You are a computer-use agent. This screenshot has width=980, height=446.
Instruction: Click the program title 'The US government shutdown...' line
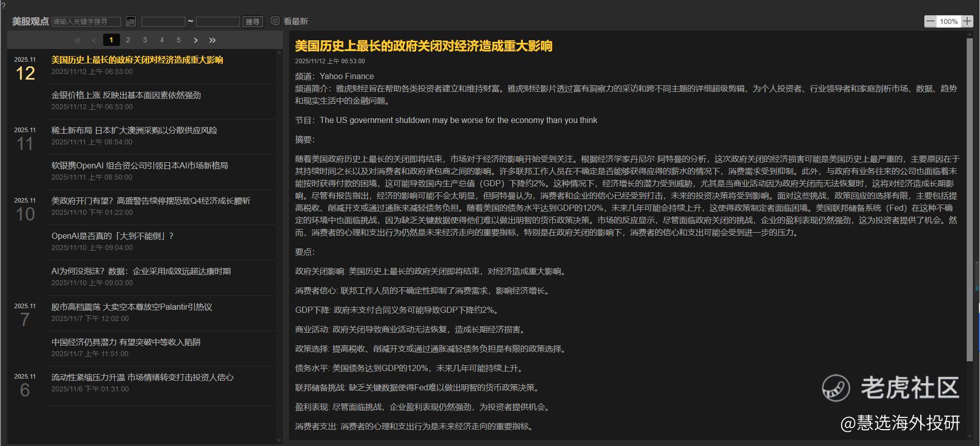[446, 120]
